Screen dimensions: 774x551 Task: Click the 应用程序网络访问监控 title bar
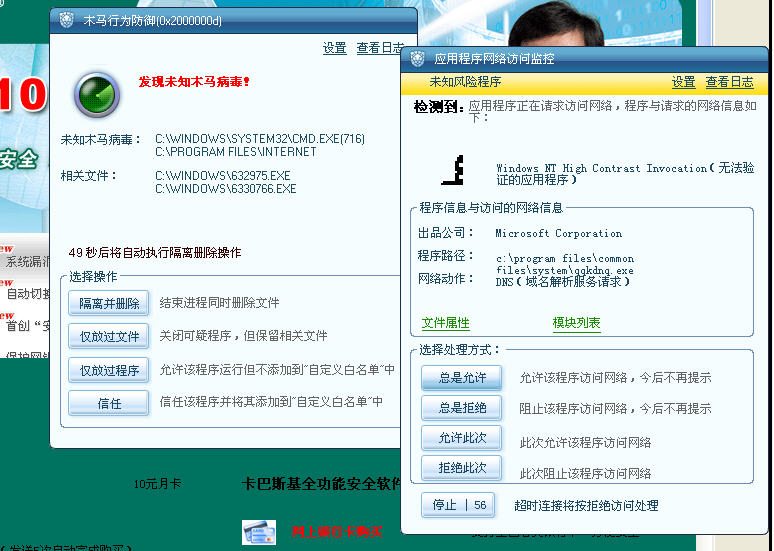coord(584,59)
